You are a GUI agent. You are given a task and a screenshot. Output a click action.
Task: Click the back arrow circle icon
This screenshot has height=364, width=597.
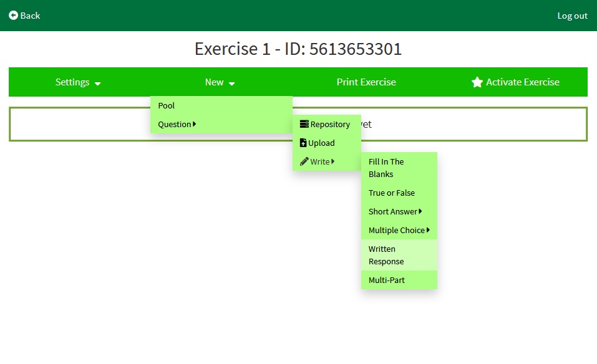point(13,16)
